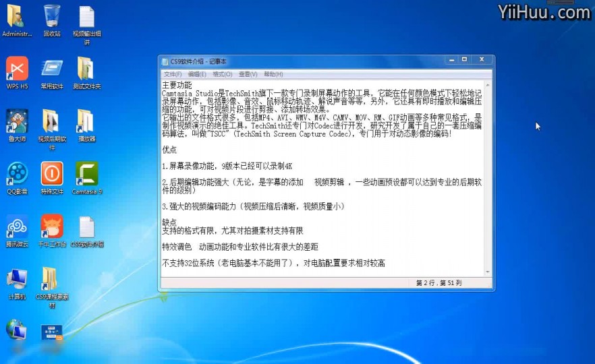This screenshot has height=364, width=595.
Task: Select the 常用软件 desktop icon
Action: [52, 73]
